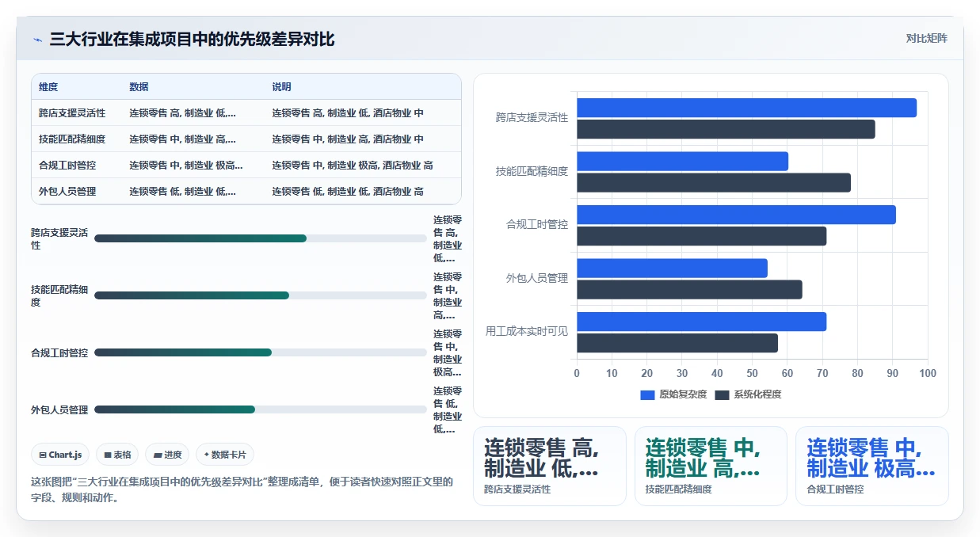980x537 pixels.
Task: Click the 对比矩阵 label in header
Action: 926,38
